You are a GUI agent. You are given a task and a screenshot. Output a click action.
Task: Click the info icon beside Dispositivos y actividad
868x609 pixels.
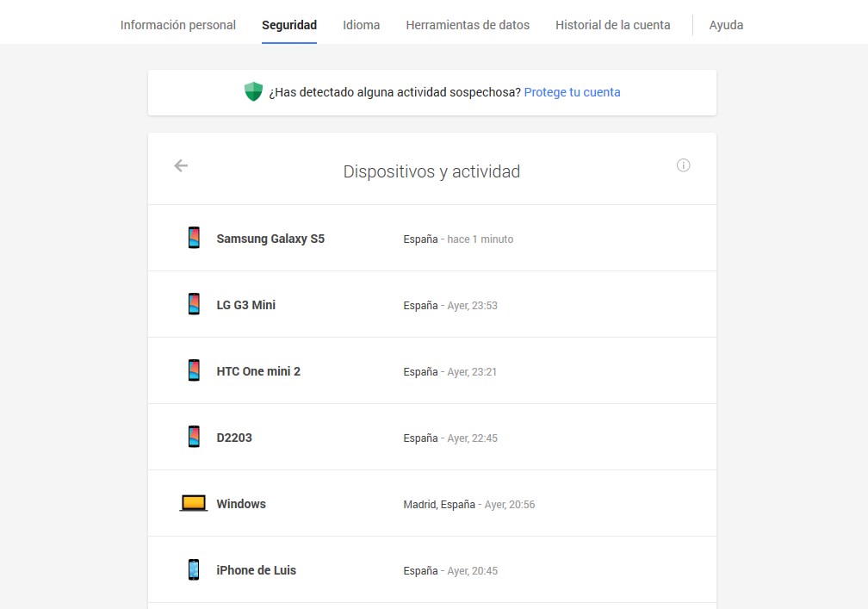683,165
